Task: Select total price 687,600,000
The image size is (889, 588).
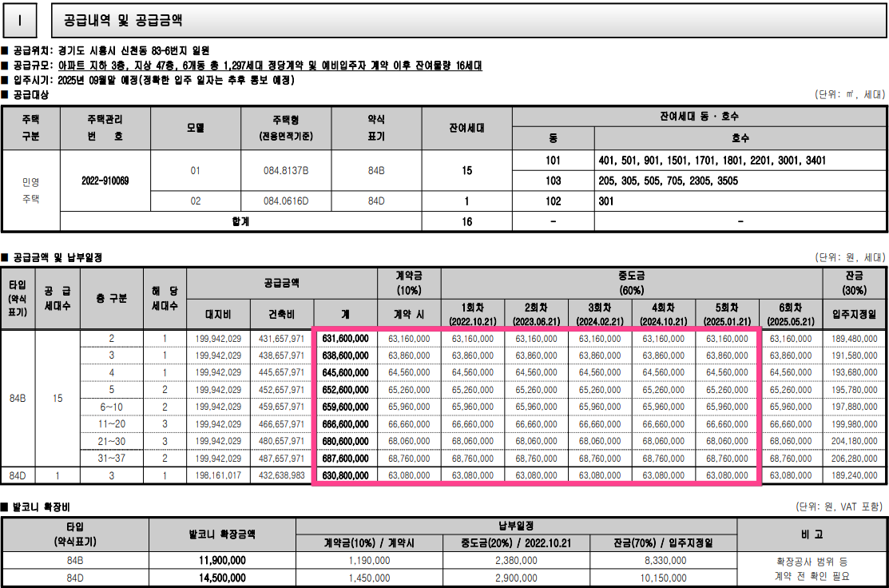Action: coord(345,458)
